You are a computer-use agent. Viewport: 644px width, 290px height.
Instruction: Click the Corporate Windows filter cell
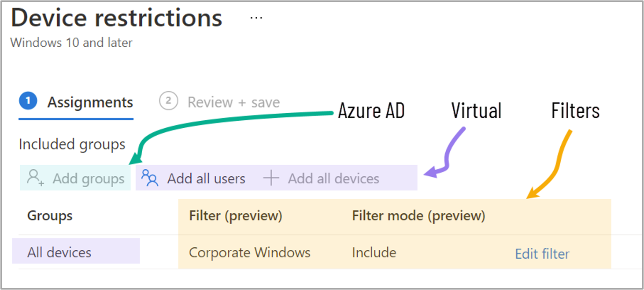click(249, 253)
